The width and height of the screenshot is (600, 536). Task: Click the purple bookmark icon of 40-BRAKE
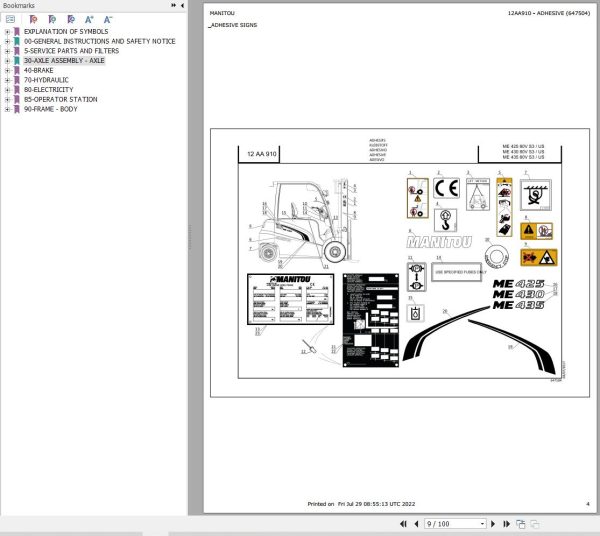[x=17, y=70]
